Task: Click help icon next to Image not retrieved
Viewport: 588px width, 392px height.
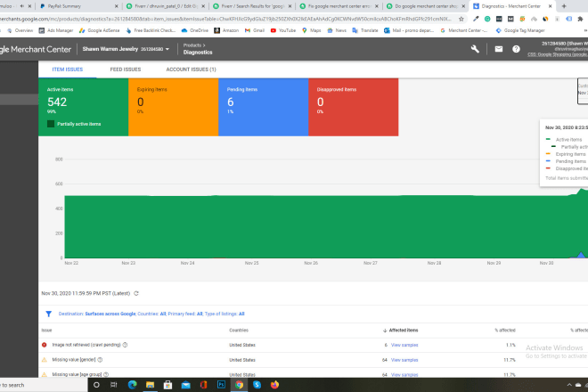Action: [126, 345]
